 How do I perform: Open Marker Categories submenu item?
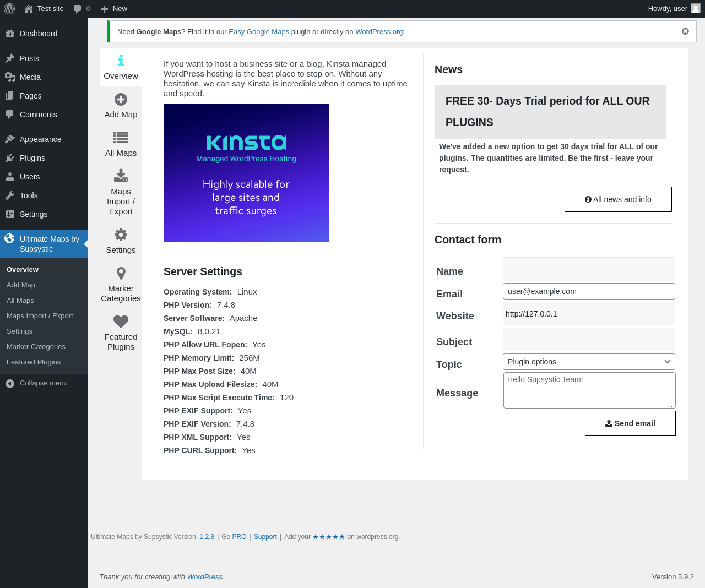pos(36,347)
